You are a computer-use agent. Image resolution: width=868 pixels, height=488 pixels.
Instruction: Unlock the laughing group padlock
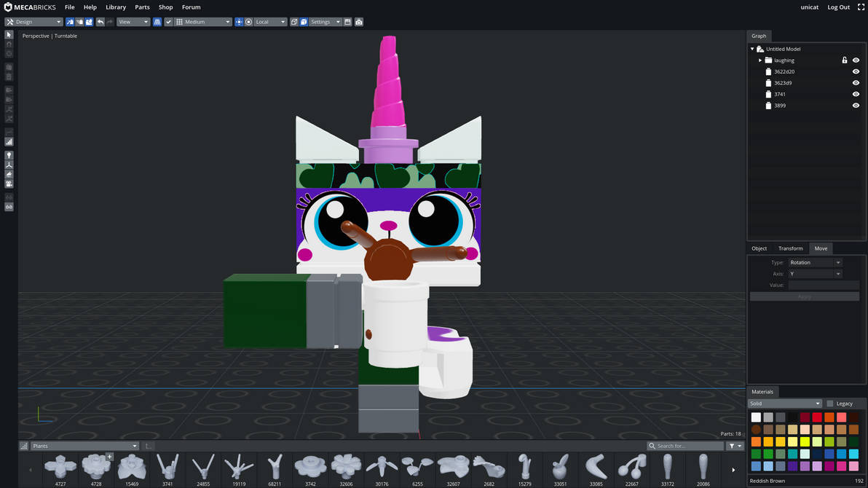click(x=844, y=60)
